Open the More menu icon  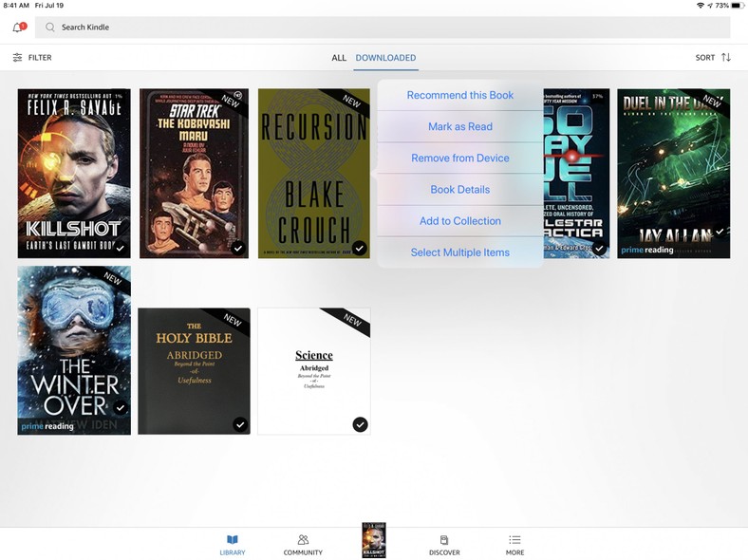point(514,540)
